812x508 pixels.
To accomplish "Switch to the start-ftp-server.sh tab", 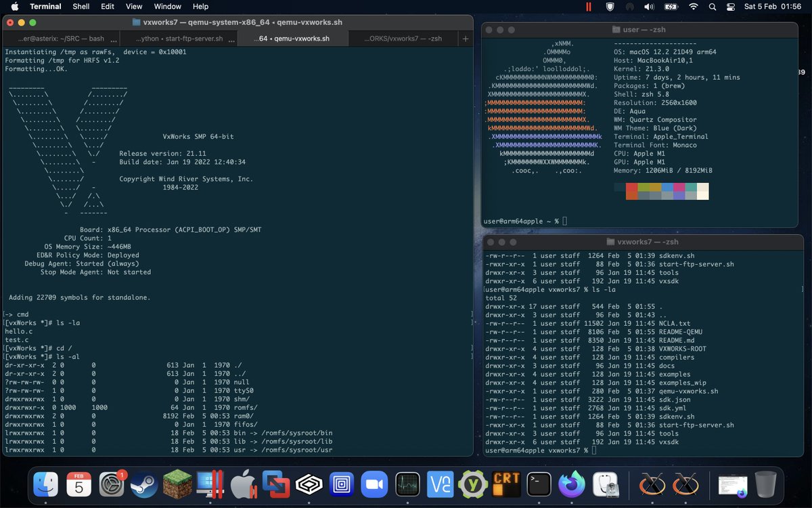I will [180, 39].
